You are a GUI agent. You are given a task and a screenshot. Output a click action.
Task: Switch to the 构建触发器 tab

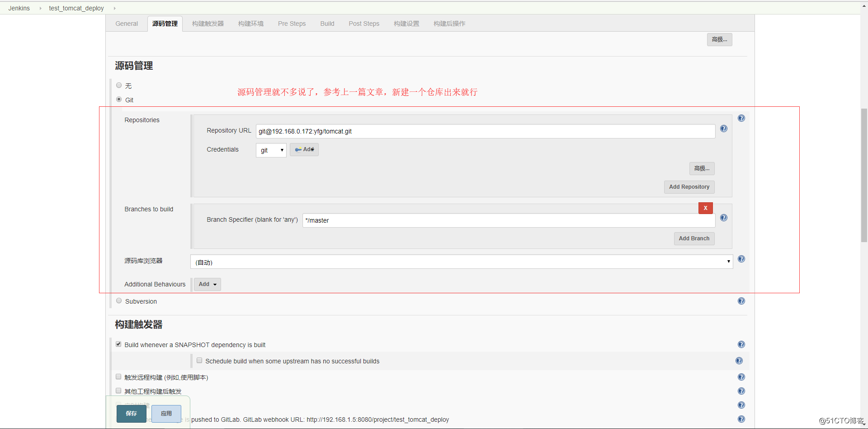point(208,24)
